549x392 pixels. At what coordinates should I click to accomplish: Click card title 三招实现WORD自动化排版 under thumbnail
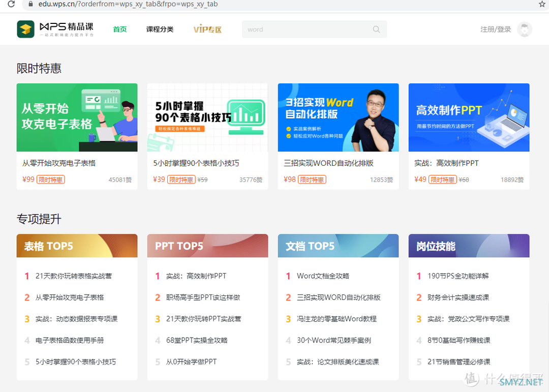click(328, 163)
